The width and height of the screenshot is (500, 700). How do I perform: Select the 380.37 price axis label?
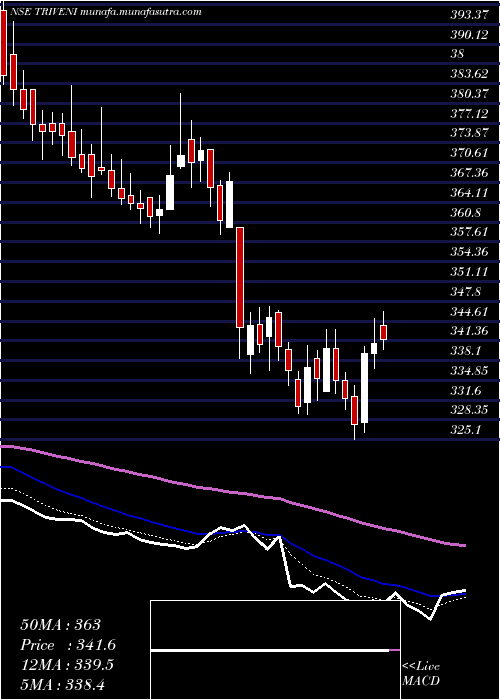(x=471, y=94)
